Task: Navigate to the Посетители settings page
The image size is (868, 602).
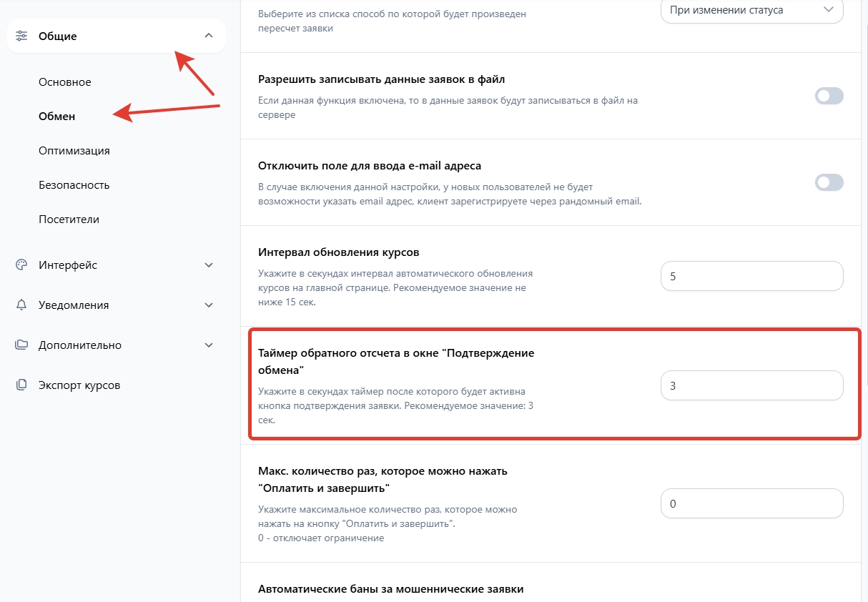Action: click(69, 219)
